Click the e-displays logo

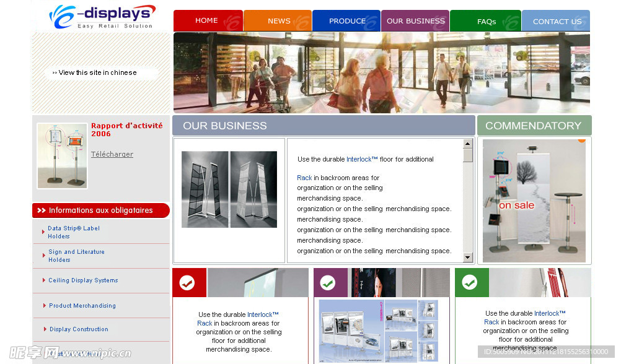tap(102, 17)
